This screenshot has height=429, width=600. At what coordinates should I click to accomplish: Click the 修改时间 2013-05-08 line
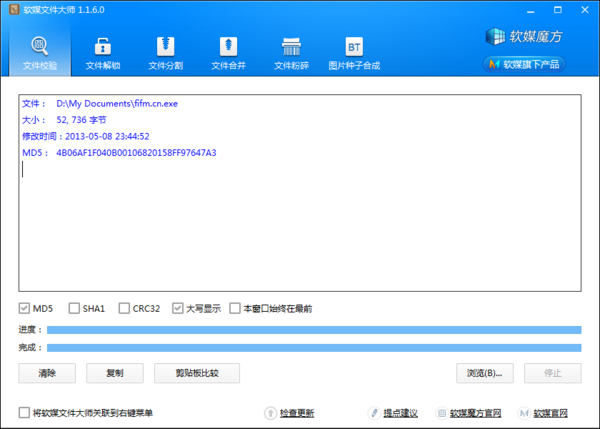(x=86, y=136)
